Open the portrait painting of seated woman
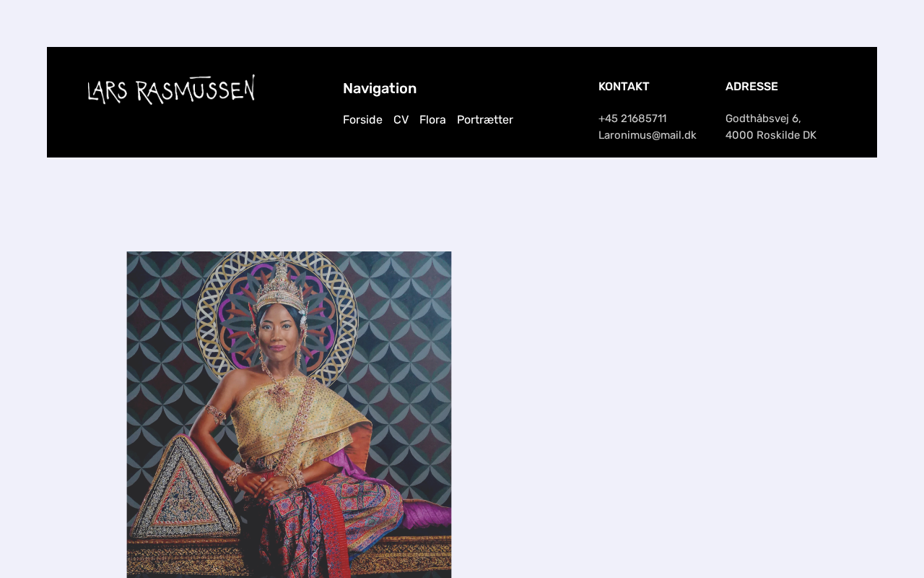Image resolution: width=924 pixels, height=578 pixels. click(x=289, y=415)
